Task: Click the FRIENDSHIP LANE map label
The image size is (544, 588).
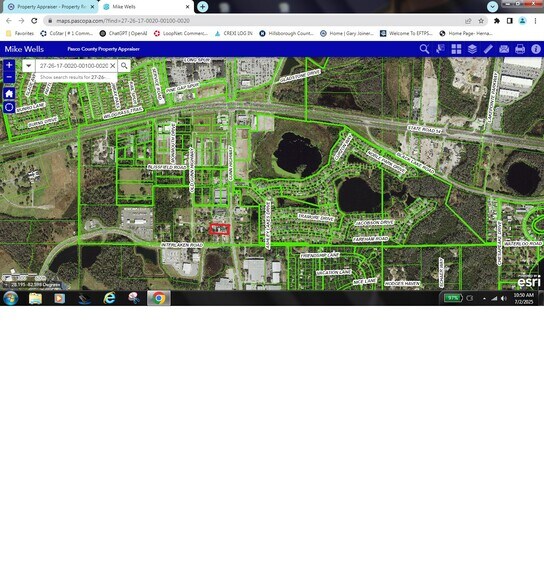Action: pyautogui.click(x=320, y=255)
